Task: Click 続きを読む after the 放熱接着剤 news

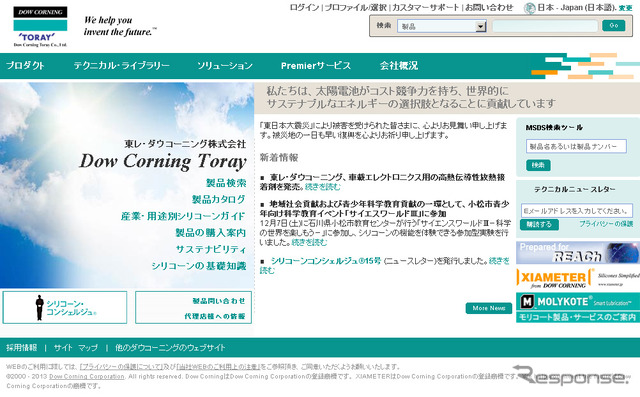Action: tap(323, 186)
